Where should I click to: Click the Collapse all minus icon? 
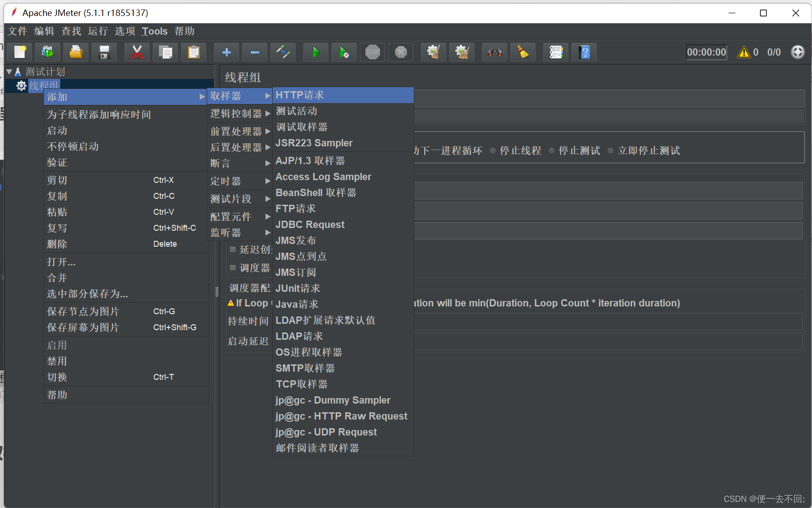coord(255,52)
